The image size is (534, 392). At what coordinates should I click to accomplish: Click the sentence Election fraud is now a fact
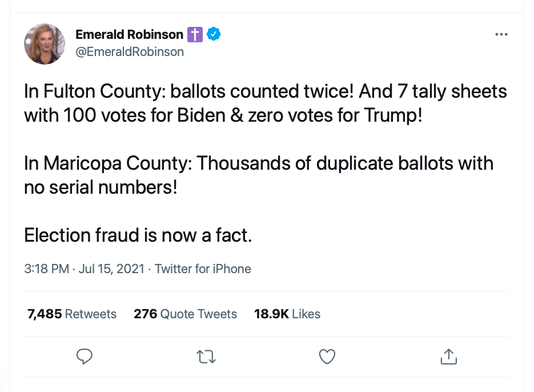coord(138,235)
